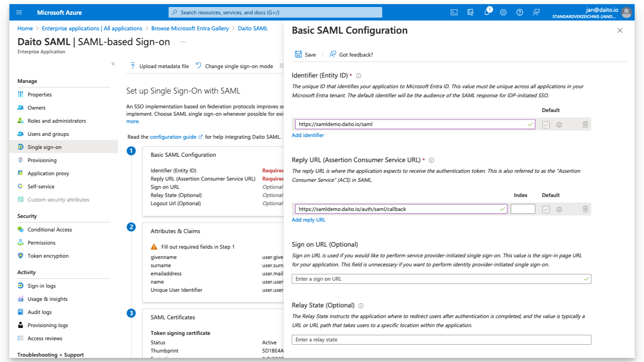Toggle the Default checkbox for the identifier
The height and width of the screenshot is (362, 644).
[x=546, y=125]
